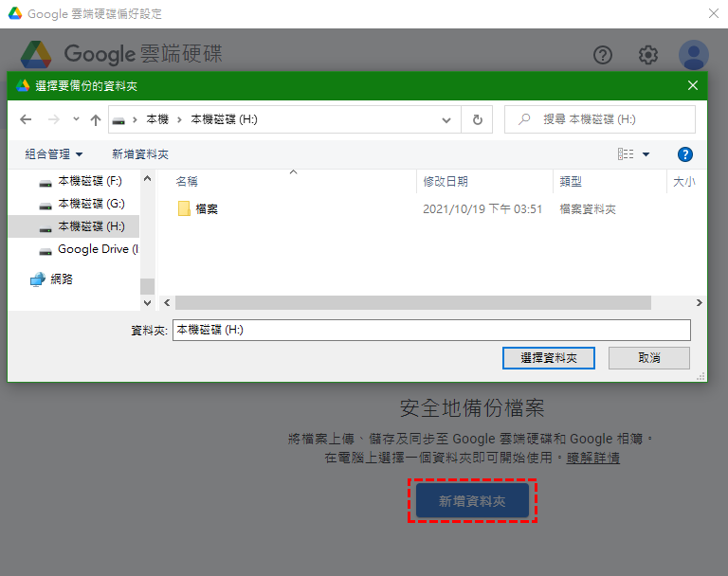Click the search box 搜尋 本機磁碟 (H:)

coord(600,119)
